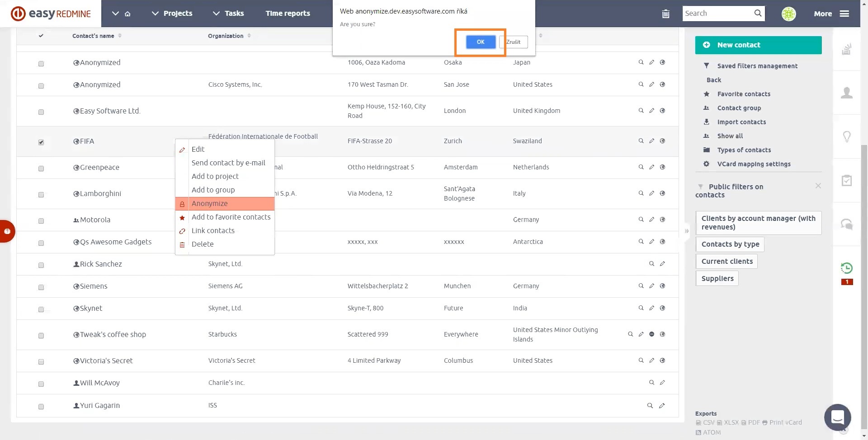Choose Link contacts in the context menu
The image size is (868, 440).
coord(225,230)
